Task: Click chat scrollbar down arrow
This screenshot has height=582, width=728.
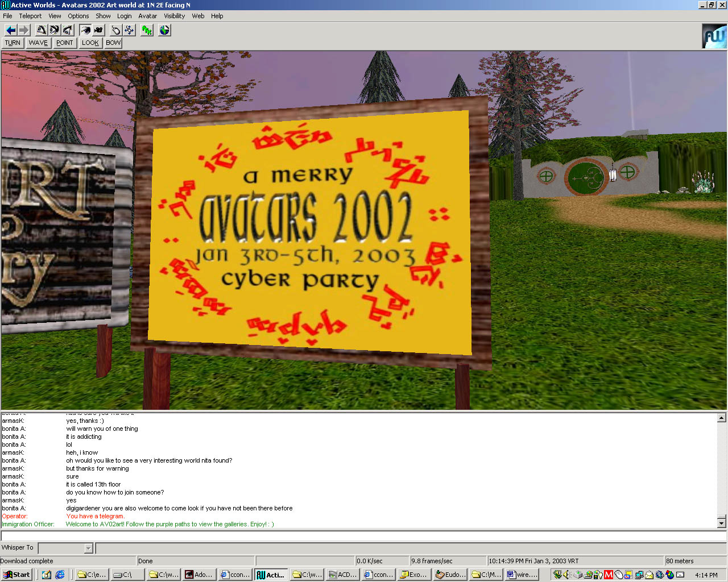Action: pyautogui.click(x=721, y=523)
